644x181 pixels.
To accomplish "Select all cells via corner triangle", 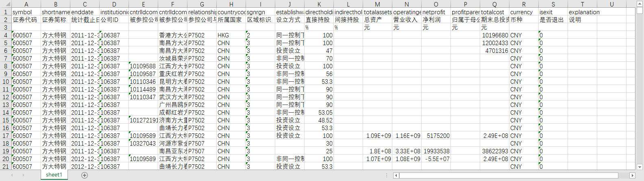I will coord(6,4).
